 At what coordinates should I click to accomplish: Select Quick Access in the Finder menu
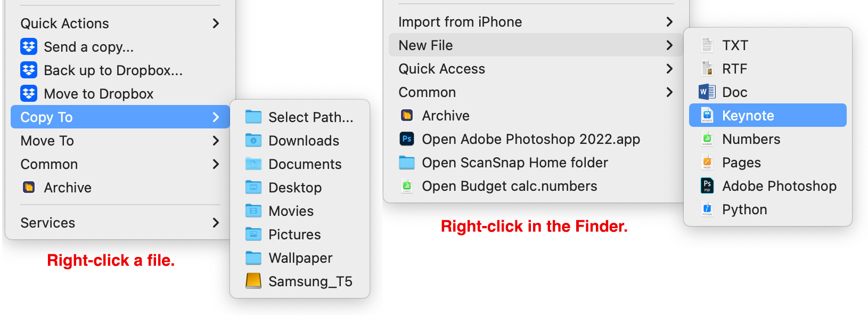(441, 69)
